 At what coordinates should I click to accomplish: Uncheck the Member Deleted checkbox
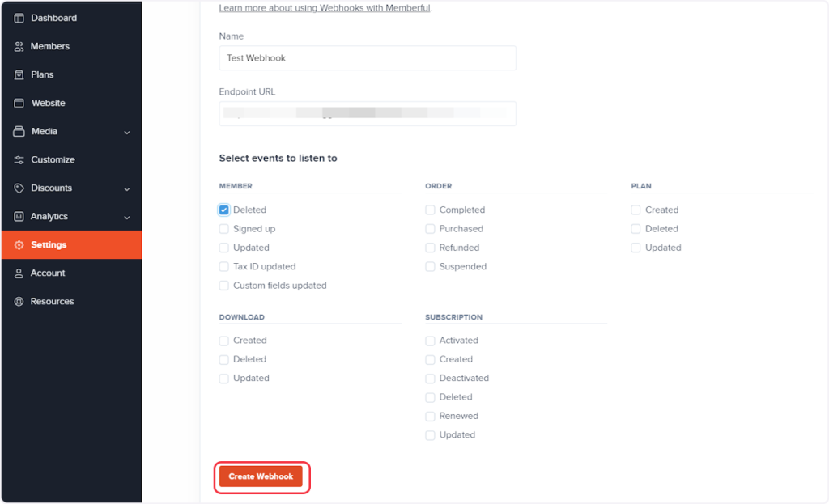tap(224, 210)
